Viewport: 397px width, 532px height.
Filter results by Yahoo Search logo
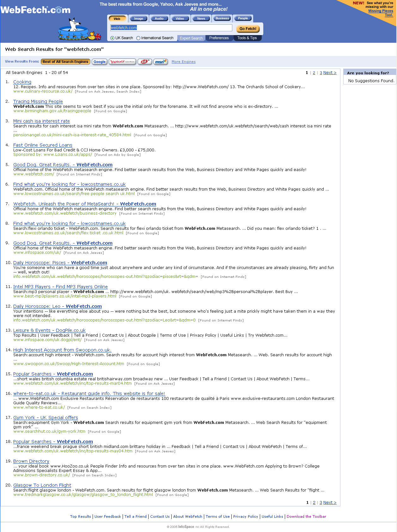coord(122,62)
